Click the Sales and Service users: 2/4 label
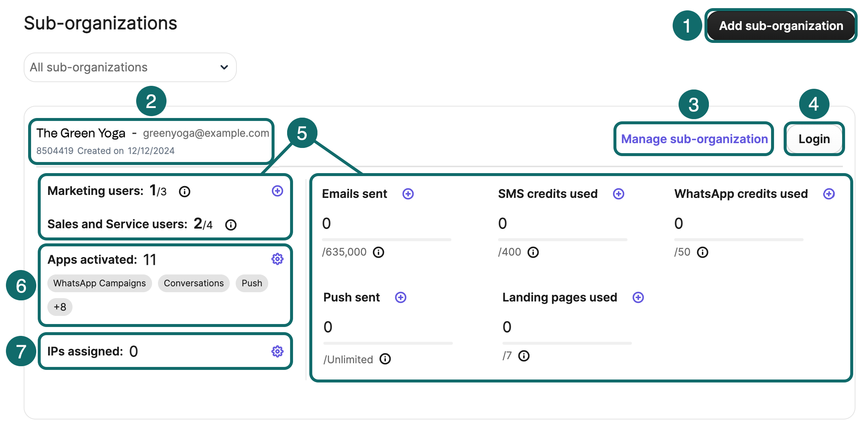Image resolution: width=868 pixels, height=435 pixels. point(130,224)
